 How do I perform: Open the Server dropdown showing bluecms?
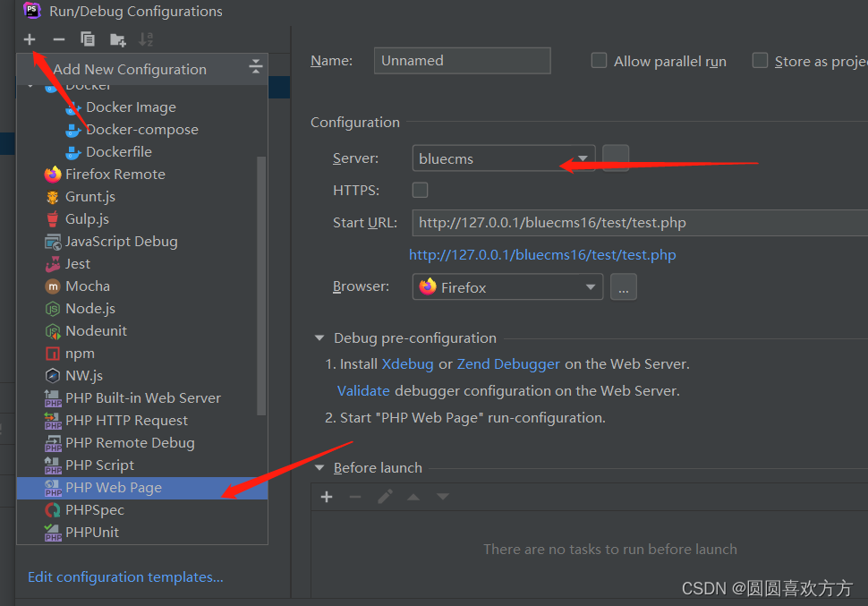coord(504,158)
